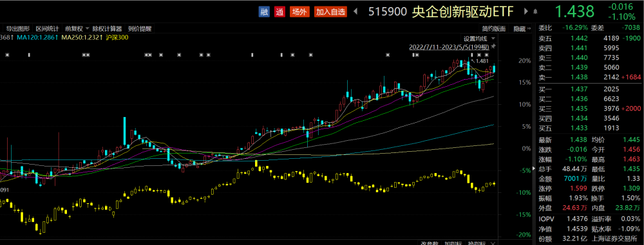Open the 前复权 adjustment dropdown
Image resolution: width=644 pixels, height=245 pixels.
point(77,29)
